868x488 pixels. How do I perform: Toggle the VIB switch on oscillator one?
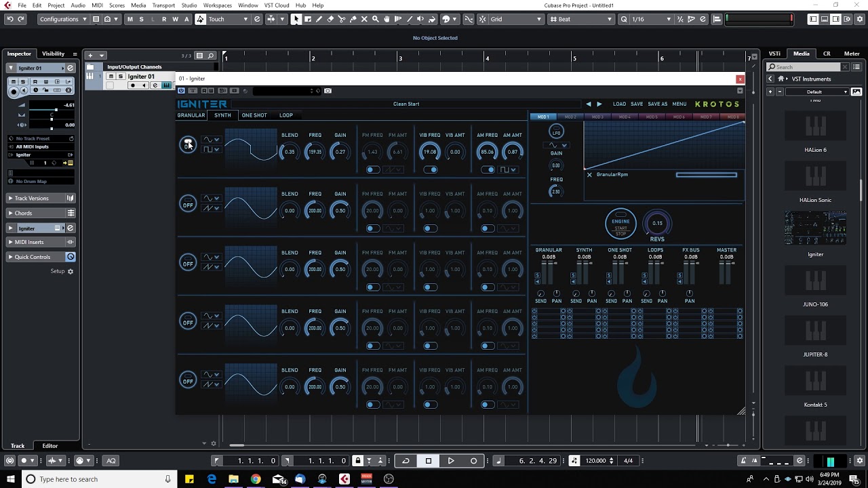430,169
